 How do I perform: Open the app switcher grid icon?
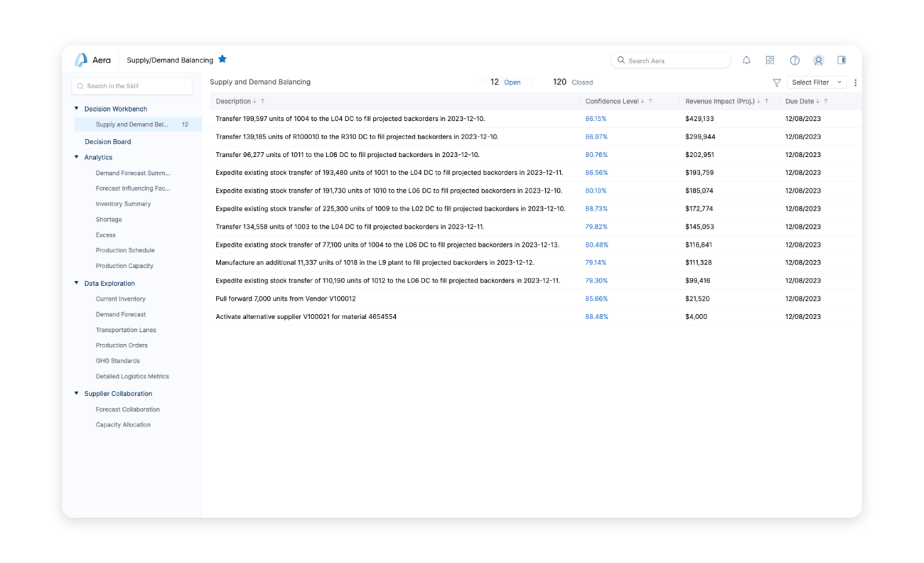(x=770, y=60)
